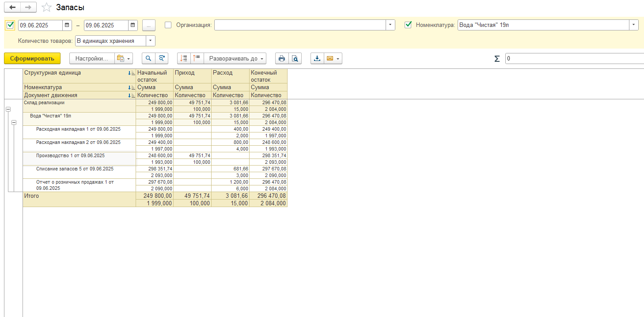Open Разворачивать до dropdown

(235, 58)
